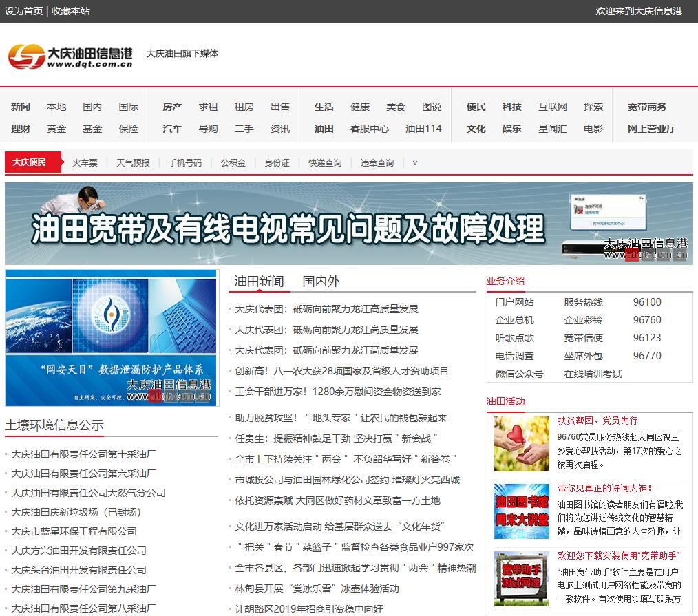Open the 公积金 quick link

tap(233, 163)
